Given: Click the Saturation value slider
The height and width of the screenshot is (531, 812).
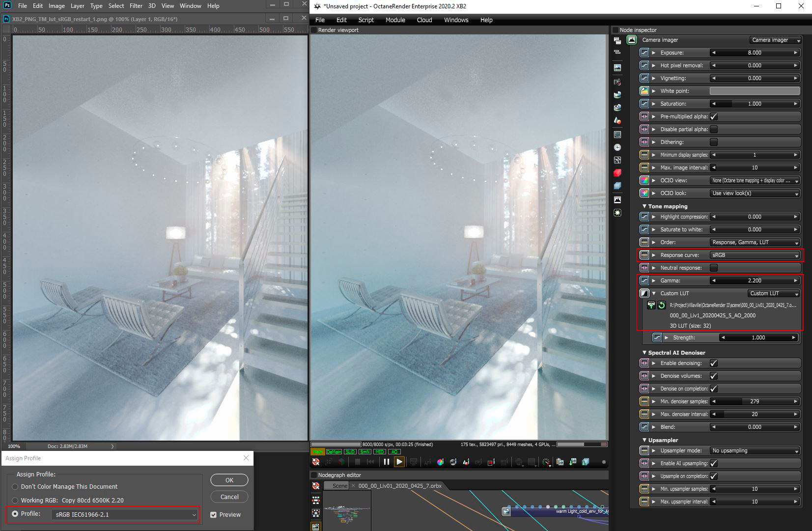Looking at the screenshot, I should click(x=755, y=104).
